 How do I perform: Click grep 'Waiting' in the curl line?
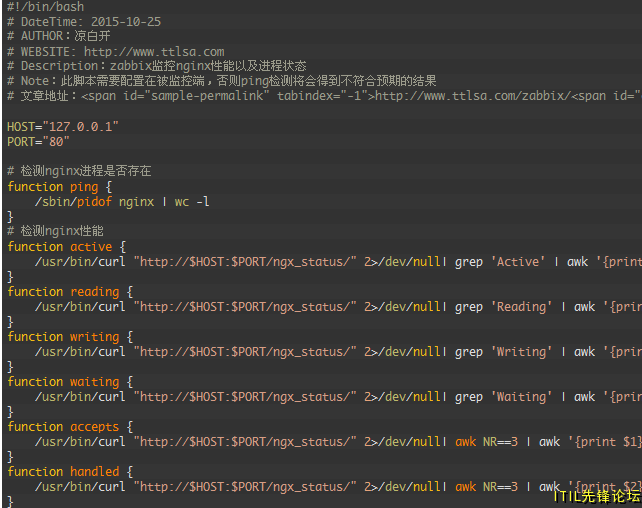503,397
